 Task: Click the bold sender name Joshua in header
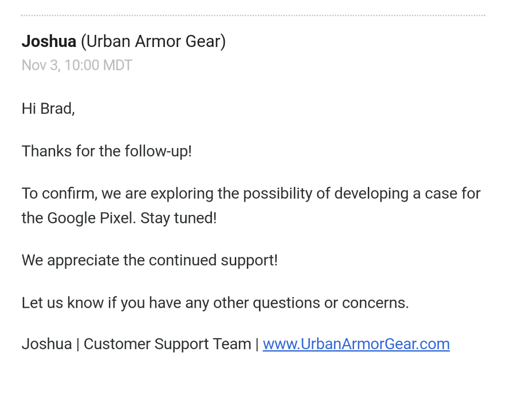tap(49, 41)
